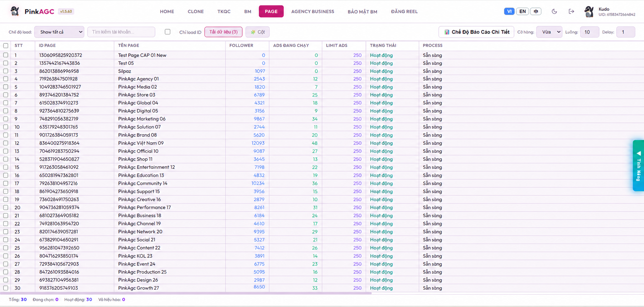Toggle the Chỉ load ID checkbox
Viewport: 644px width, 307px height.
pyautogui.click(x=167, y=32)
